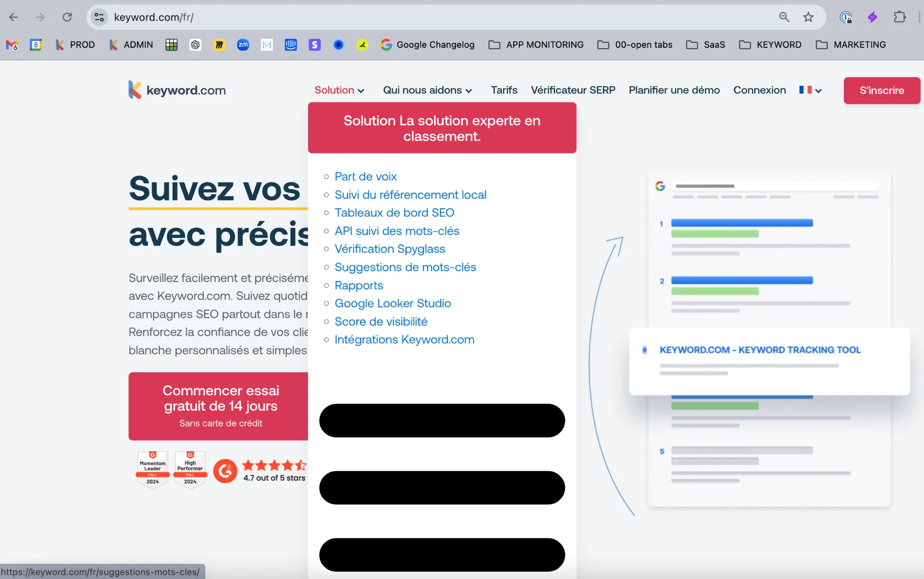Open Score de visibilité link
924x579 pixels.
(x=381, y=321)
